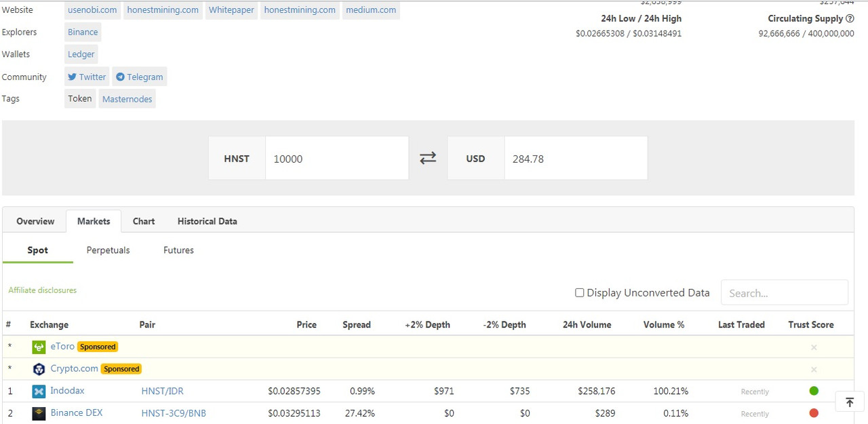Select the Spot markets sub-tab
Image resolution: width=868 pixels, height=424 pixels.
38,250
